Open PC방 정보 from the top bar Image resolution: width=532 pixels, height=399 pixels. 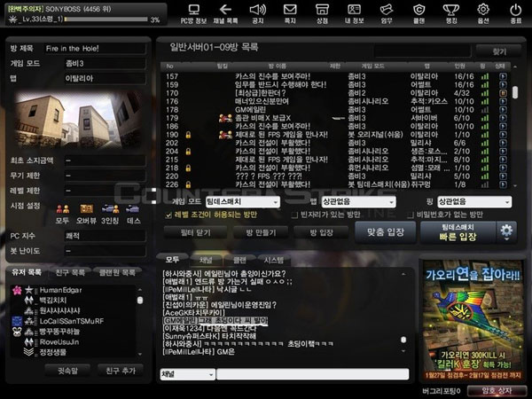pyautogui.click(x=193, y=14)
